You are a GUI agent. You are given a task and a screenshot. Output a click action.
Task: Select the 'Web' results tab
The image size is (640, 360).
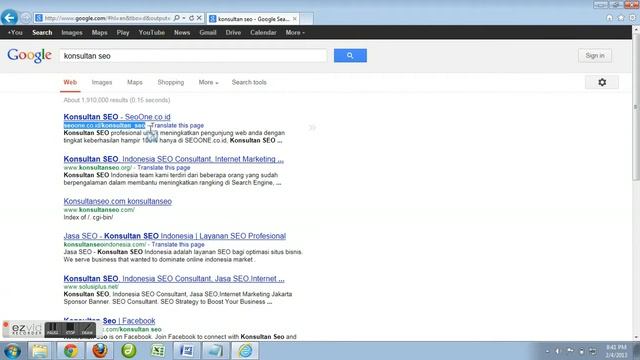coord(70,82)
